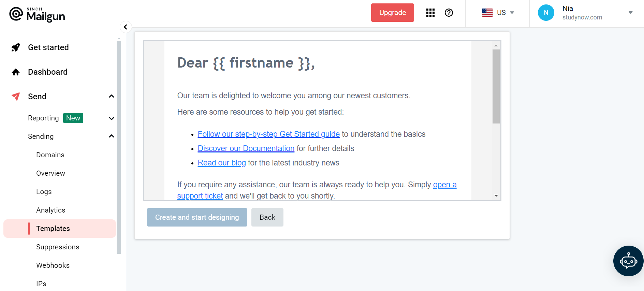
Task: Collapse the Send menu section
Action: [111, 97]
